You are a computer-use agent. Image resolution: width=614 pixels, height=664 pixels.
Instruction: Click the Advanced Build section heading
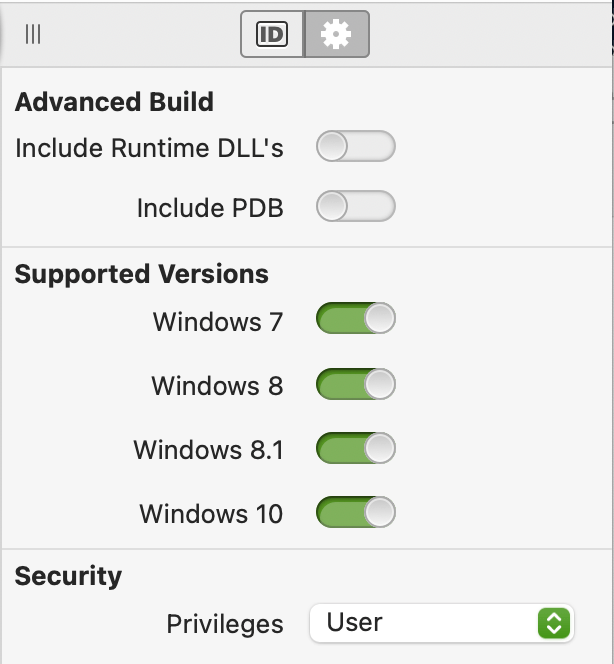click(114, 102)
